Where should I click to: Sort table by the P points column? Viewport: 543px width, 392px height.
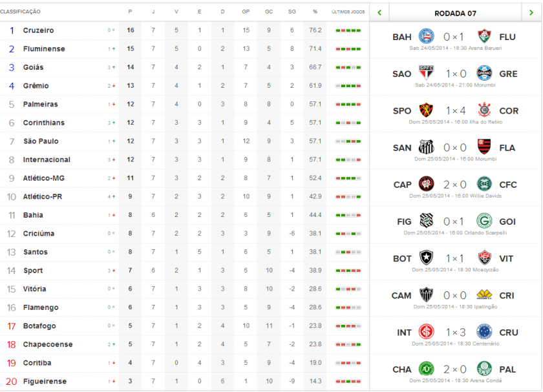coord(131,12)
